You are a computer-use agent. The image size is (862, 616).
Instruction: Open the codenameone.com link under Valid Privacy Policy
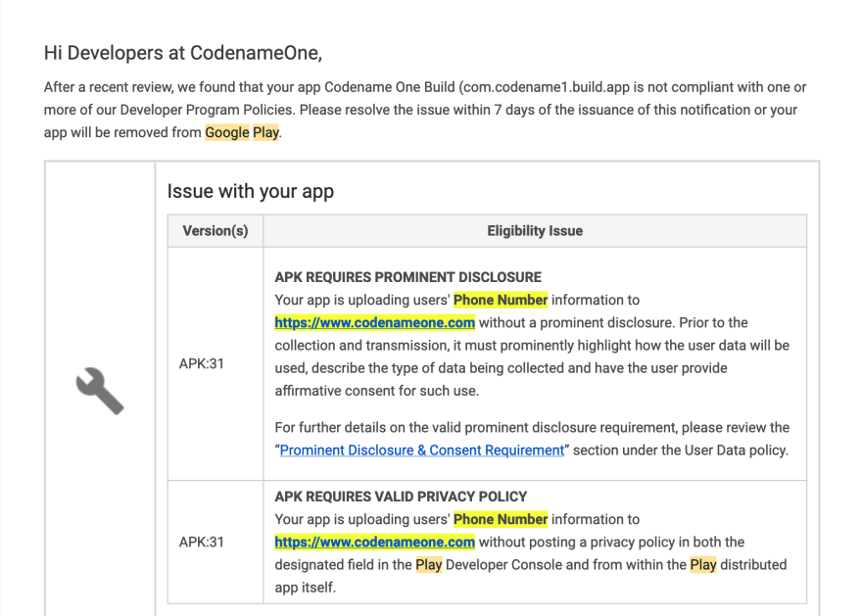(375, 542)
